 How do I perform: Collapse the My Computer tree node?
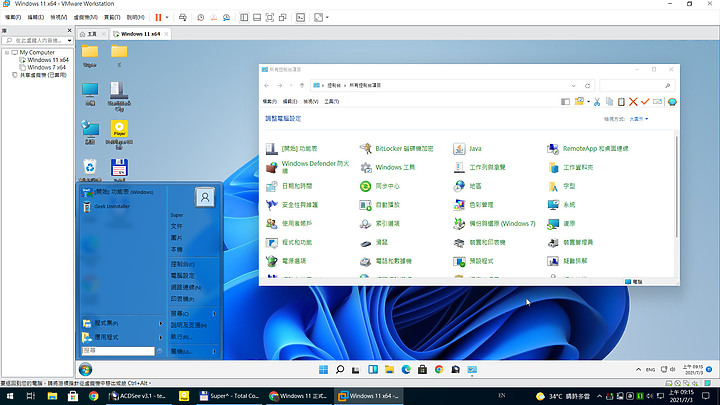[x=7, y=52]
